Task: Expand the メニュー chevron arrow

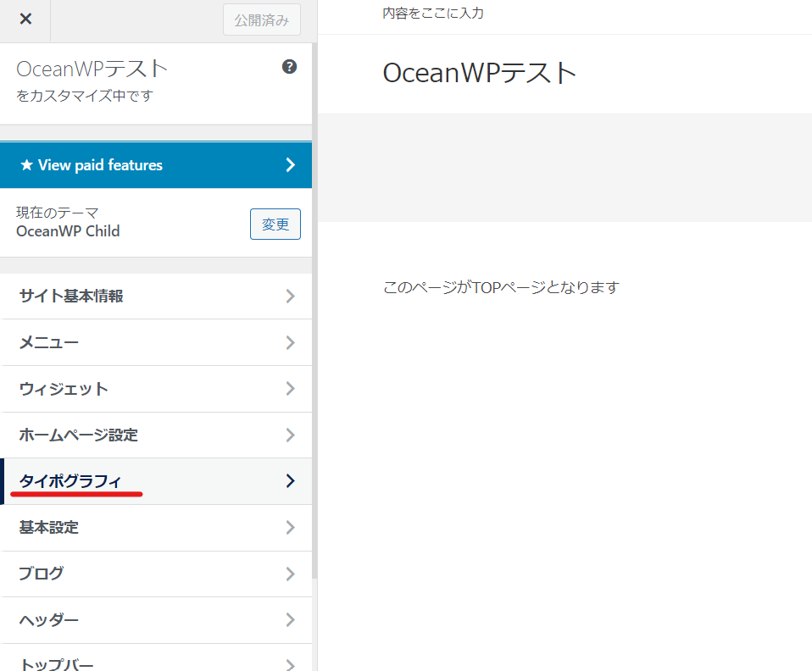Action: coord(291,343)
